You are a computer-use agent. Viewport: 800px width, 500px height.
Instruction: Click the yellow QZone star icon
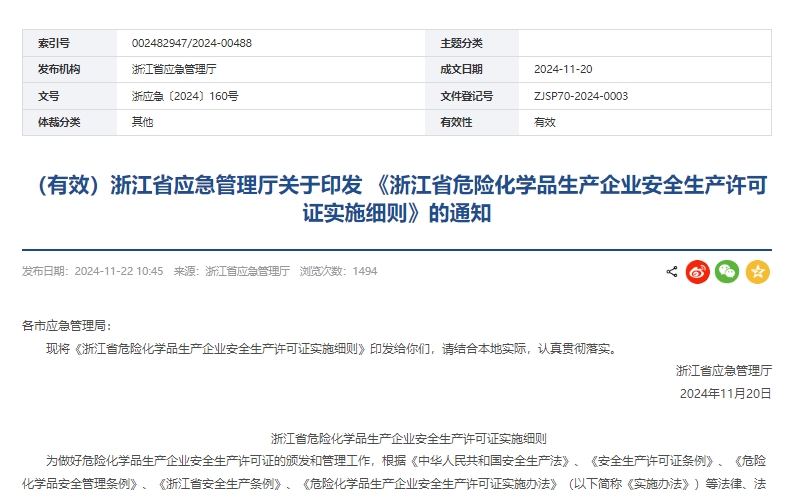[758, 271]
